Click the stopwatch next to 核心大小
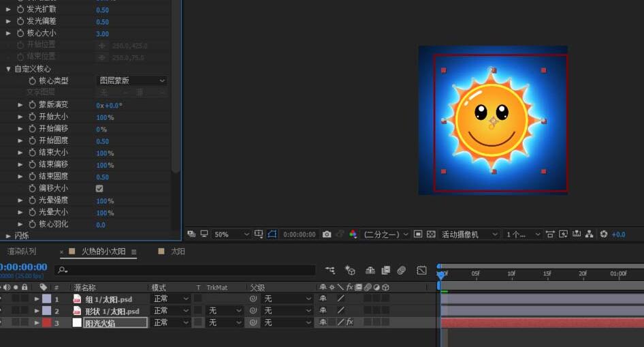Image resolution: width=644 pixels, height=347 pixels. [20, 33]
